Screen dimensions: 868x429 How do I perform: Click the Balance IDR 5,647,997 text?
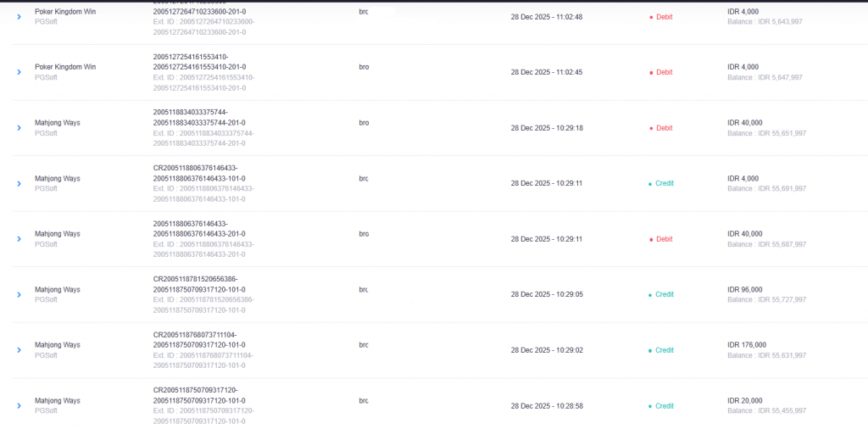click(x=765, y=77)
